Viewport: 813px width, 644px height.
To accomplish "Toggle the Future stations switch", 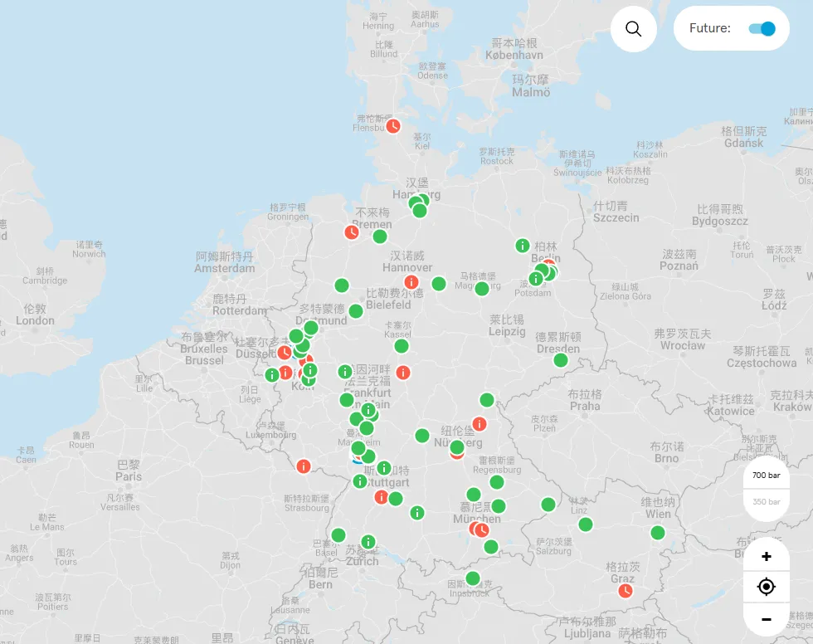I will pyautogui.click(x=762, y=28).
